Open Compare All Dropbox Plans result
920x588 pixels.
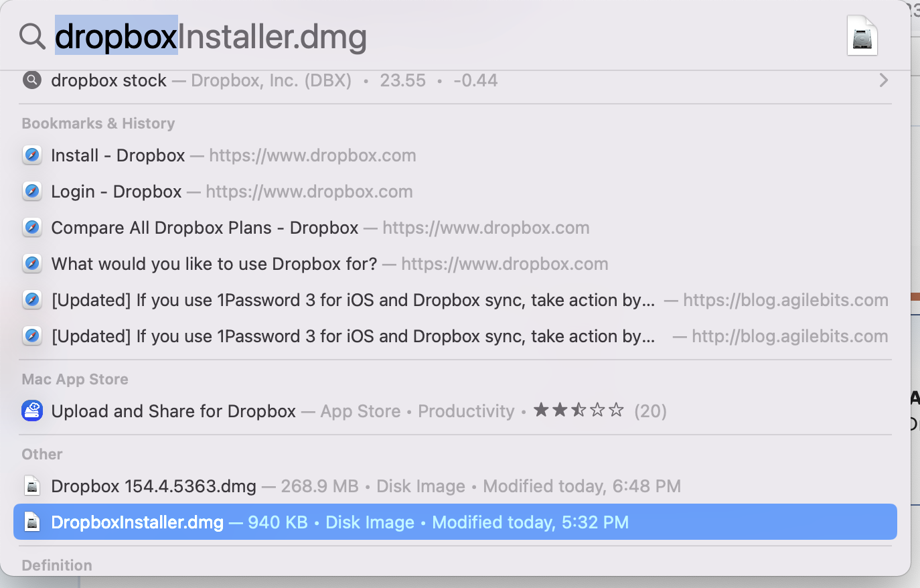click(455, 228)
